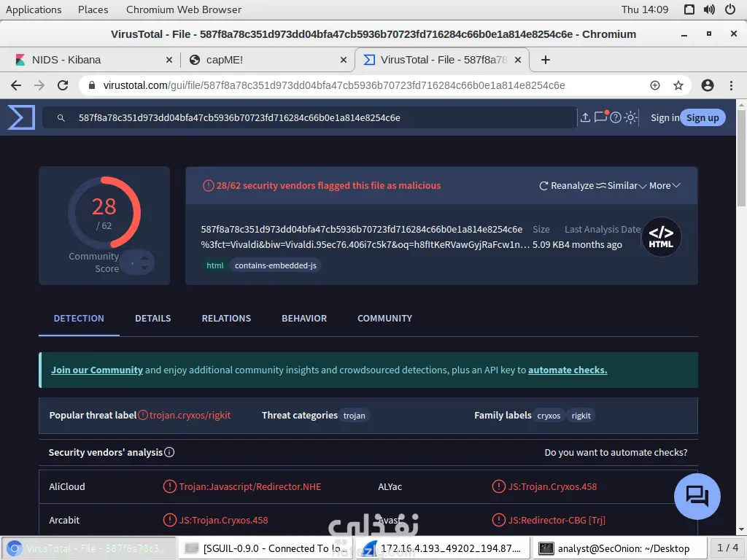Switch to the COMMUNITY tab

tap(384, 318)
